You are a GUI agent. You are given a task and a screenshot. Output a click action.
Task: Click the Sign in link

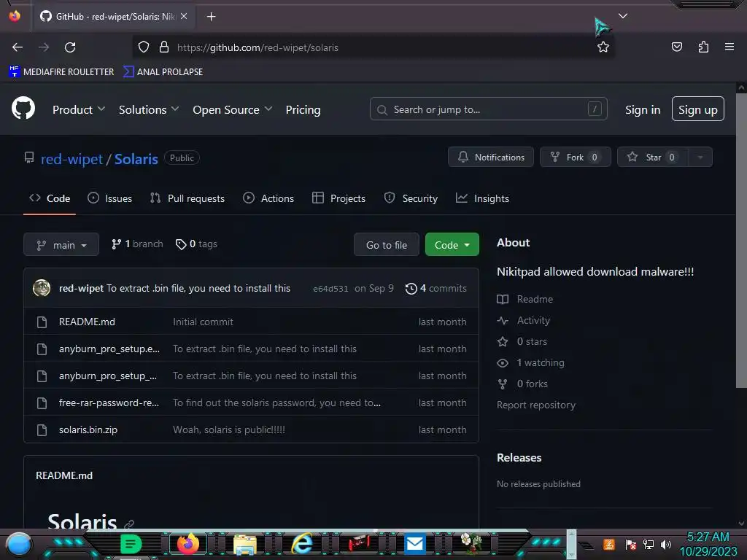643,109
